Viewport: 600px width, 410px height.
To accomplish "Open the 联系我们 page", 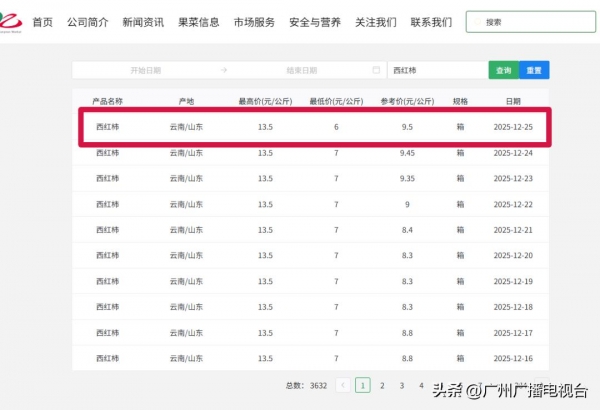I will 431,21.
